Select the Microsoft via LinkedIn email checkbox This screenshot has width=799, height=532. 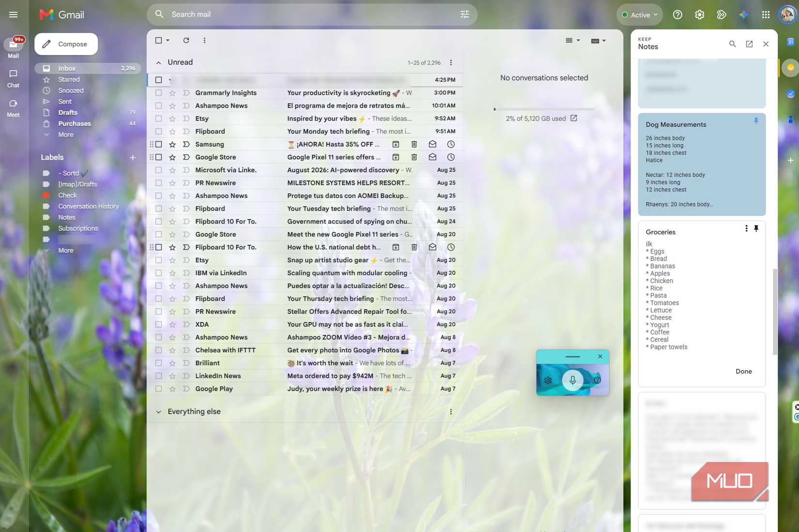tap(158, 170)
